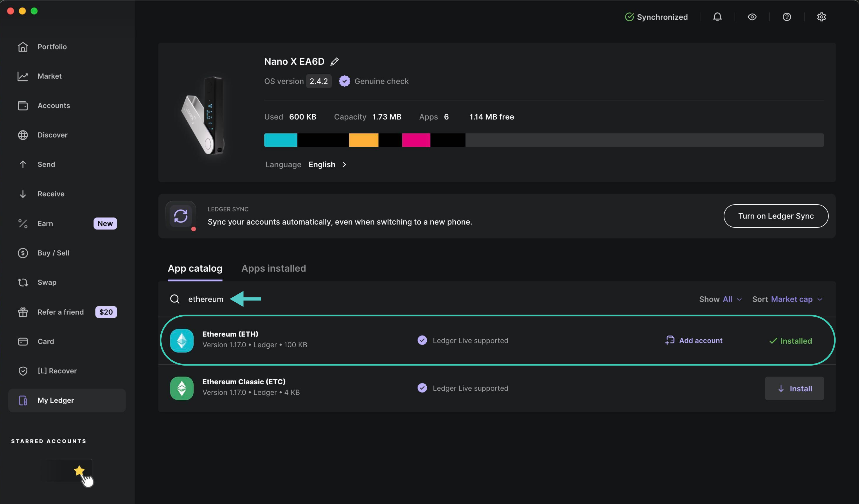Click Add account for Ethereum
The image size is (859, 504).
coord(694,341)
